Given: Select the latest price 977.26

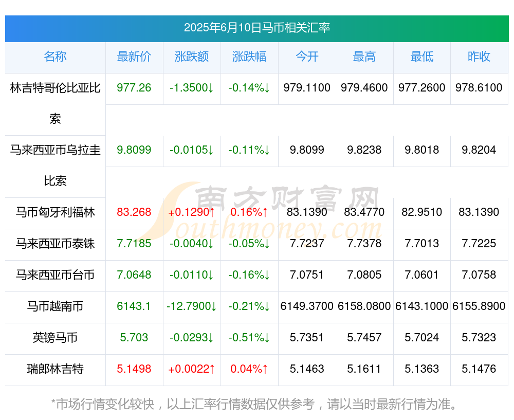Looking at the screenshot, I should [134, 88].
